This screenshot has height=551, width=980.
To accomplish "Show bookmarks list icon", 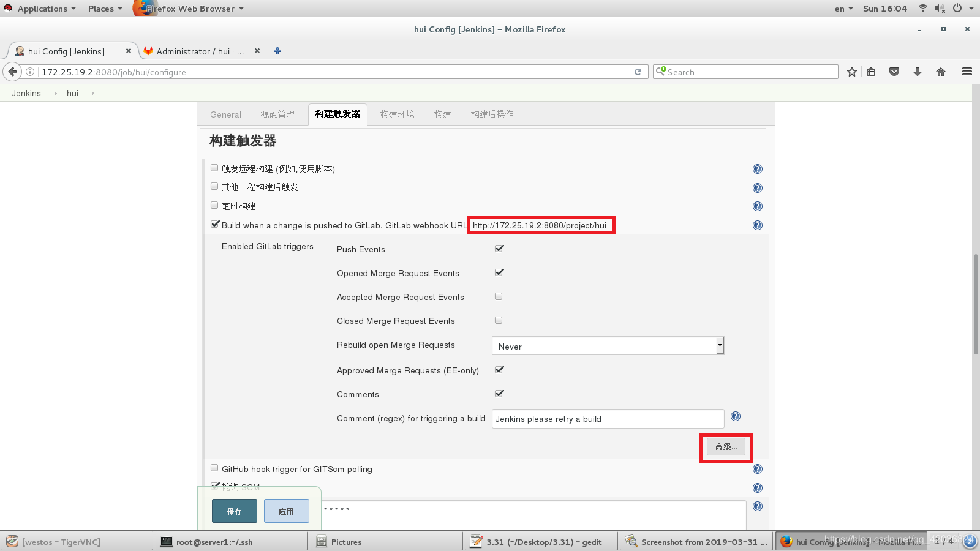I will [871, 72].
